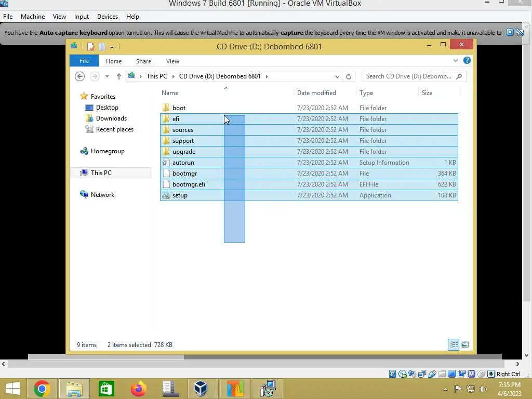Screen dimensions: 532x399
Task: Click CD Drive (D:) Debombed 6801 breadcrumb
Action: coord(220,76)
